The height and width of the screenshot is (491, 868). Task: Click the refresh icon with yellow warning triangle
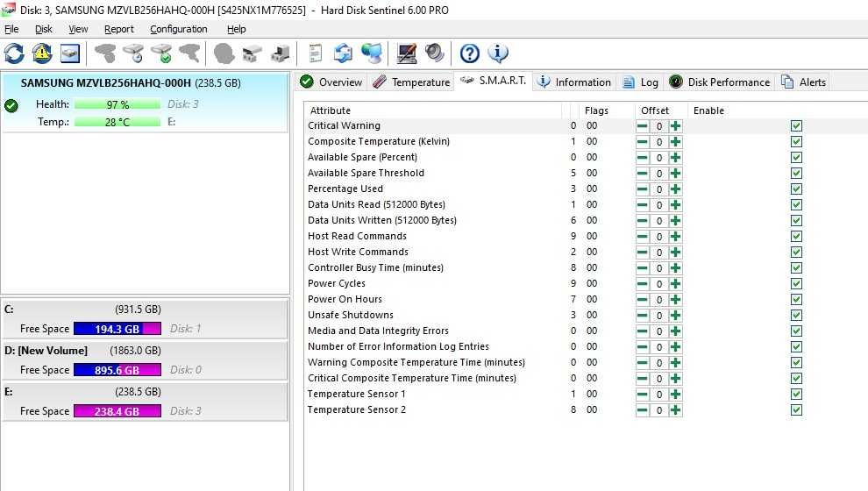(x=42, y=53)
